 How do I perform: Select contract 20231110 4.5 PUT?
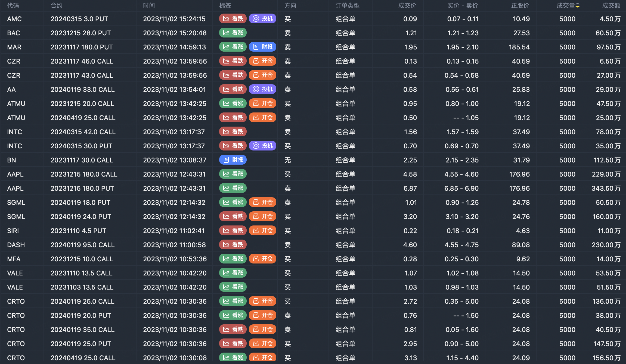(x=78, y=231)
